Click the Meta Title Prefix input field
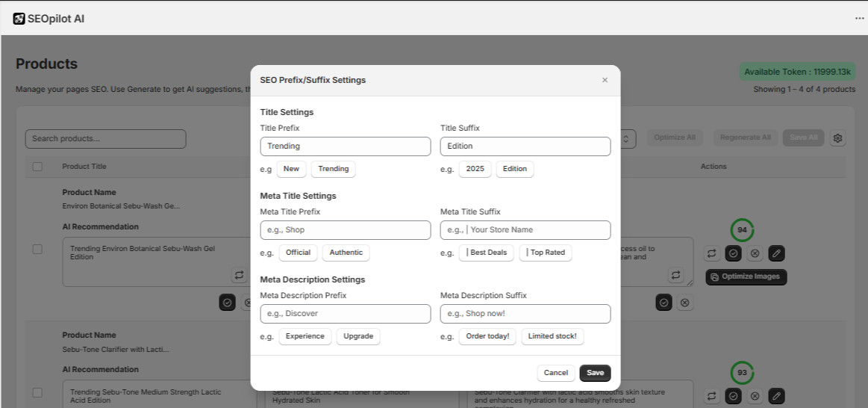Viewport: 868px width, 408px height. click(345, 230)
